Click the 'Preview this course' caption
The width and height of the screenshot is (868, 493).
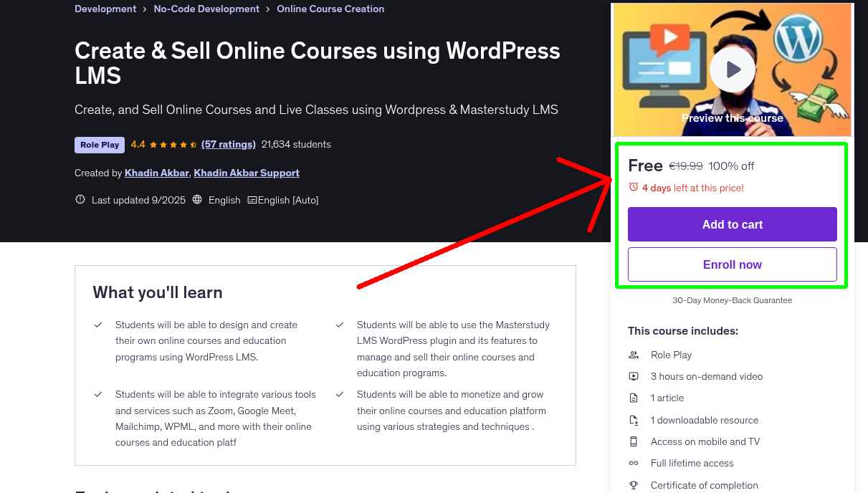(x=732, y=118)
